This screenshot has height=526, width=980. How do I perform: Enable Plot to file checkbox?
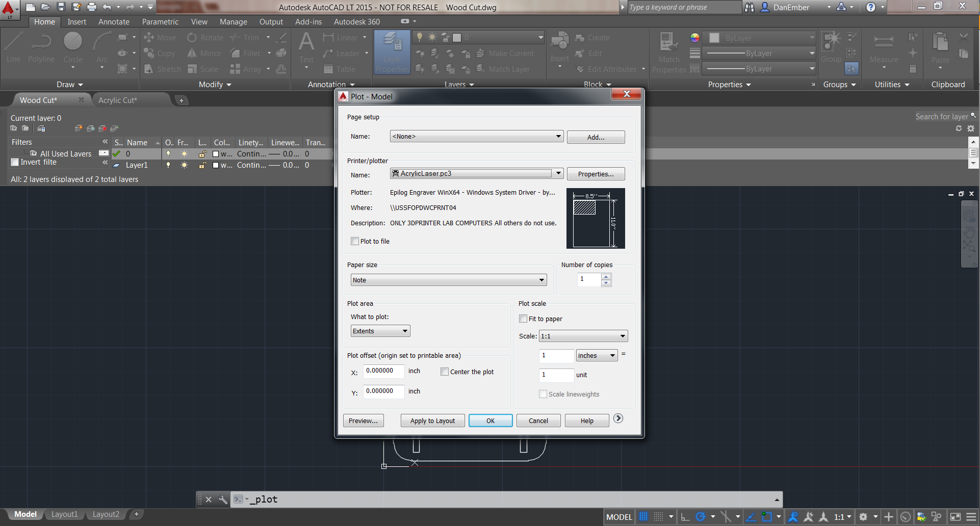(355, 241)
